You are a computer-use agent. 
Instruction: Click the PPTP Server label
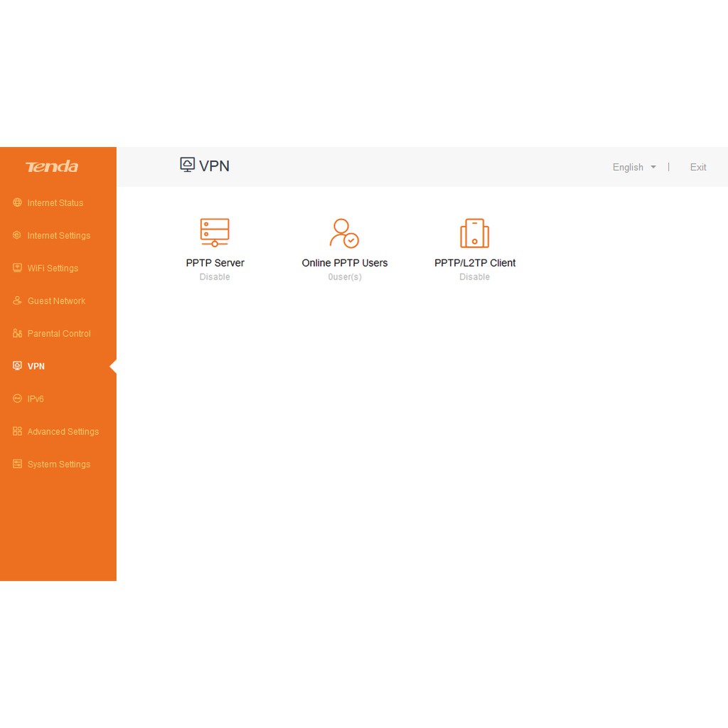(x=215, y=263)
